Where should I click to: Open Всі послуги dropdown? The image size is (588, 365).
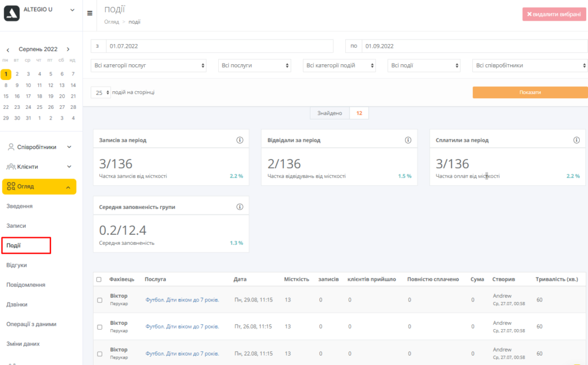255,65
